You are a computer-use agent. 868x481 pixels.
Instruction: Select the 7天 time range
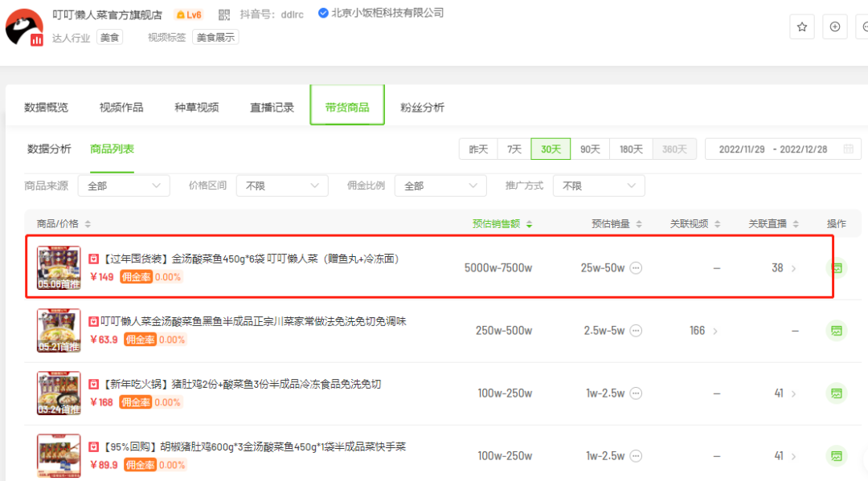[x=514, y=149]
